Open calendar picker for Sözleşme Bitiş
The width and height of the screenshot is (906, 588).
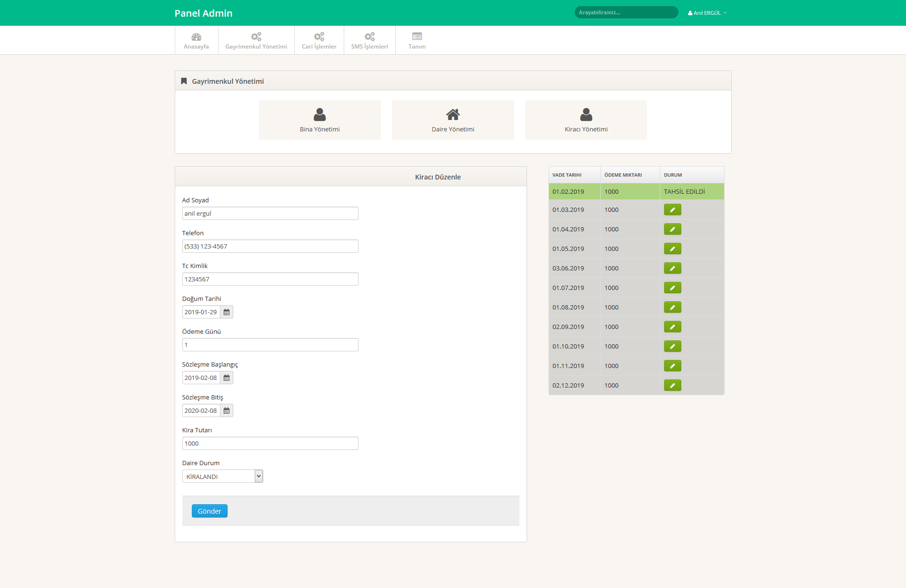(x=227, y=410)
